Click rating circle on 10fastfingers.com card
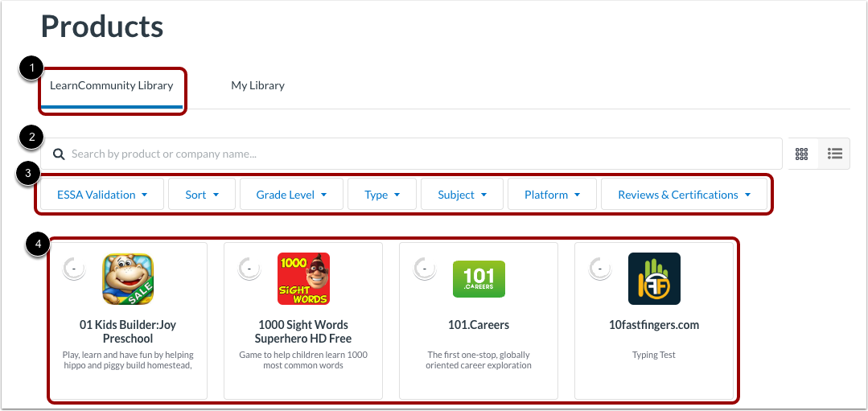 coord(599,269)
